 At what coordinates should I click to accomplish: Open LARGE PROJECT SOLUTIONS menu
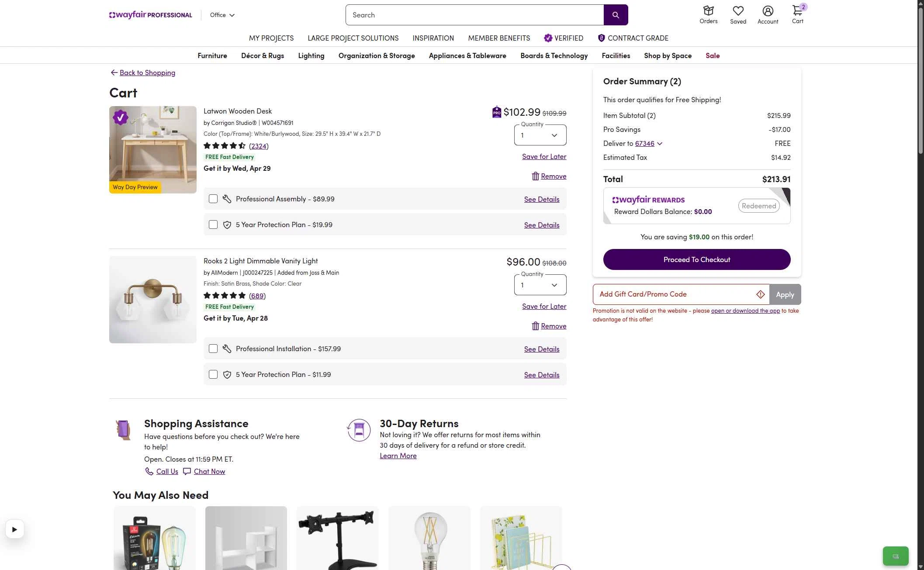pos(353,38)
